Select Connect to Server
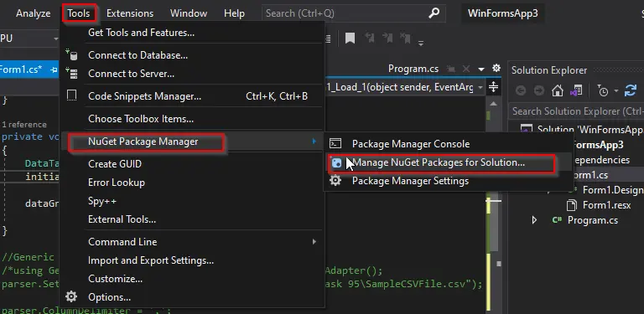 click(192, 74)
